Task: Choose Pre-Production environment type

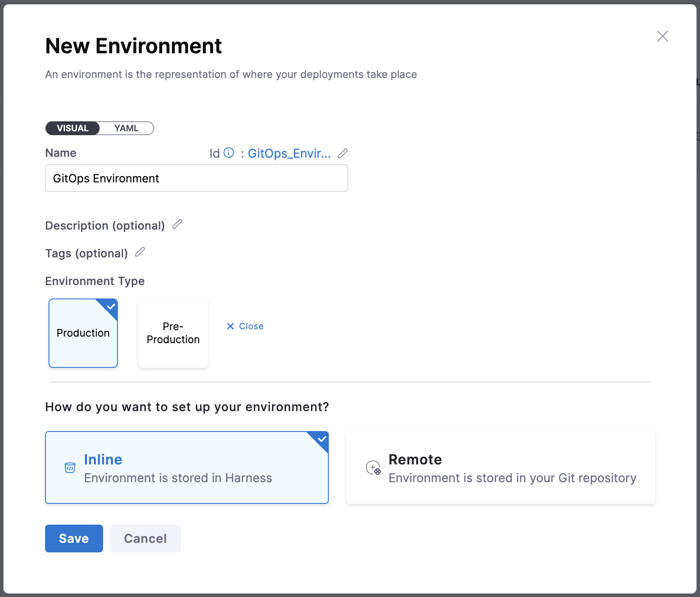Action: pyautogui.click(x=173, y=333)
